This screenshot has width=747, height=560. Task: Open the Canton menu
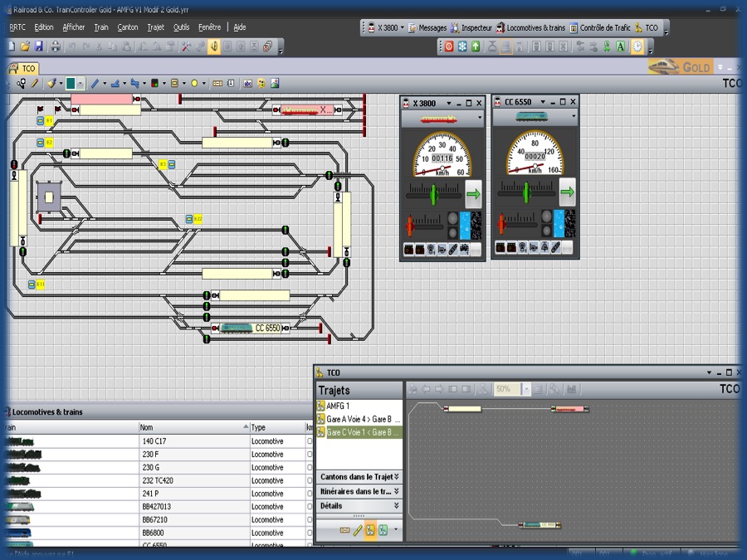click(128, 27)
